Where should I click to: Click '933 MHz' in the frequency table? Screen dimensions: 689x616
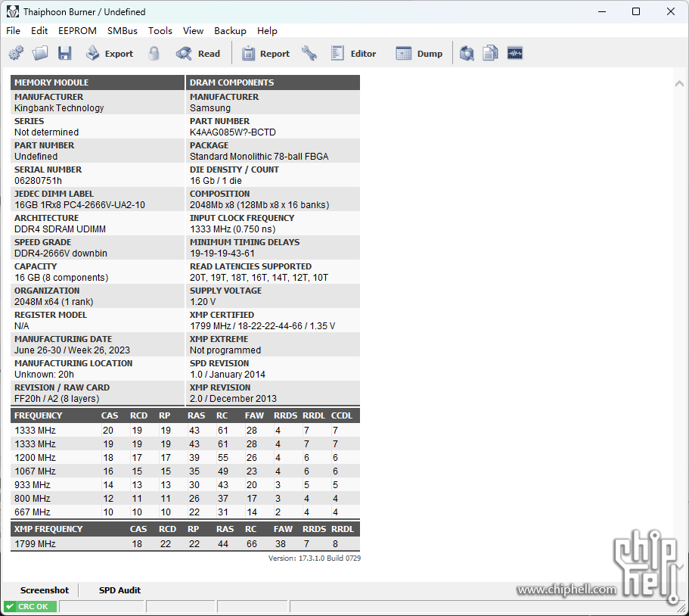pyautogui.click(x=33, y=485)
